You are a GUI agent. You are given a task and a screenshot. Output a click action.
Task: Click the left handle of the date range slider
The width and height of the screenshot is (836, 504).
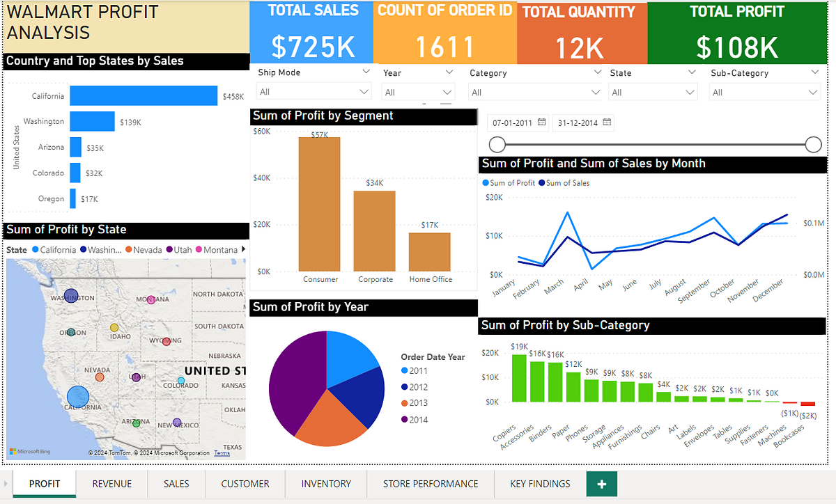(497, 144)
